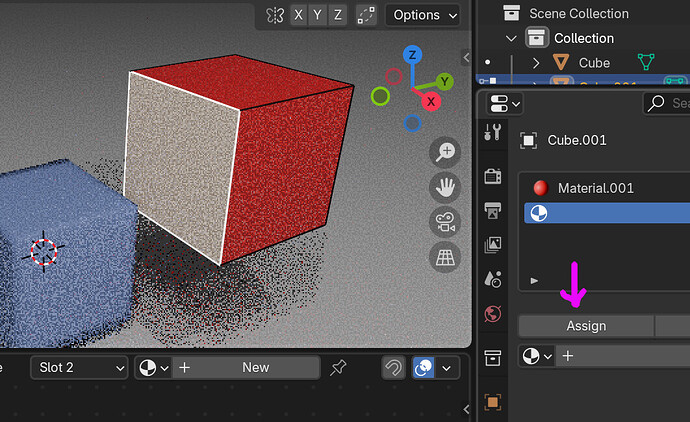Open the Object properties tab
This screenshot has width=690, height=422.
pyautogui.click(x=492, y=402)
